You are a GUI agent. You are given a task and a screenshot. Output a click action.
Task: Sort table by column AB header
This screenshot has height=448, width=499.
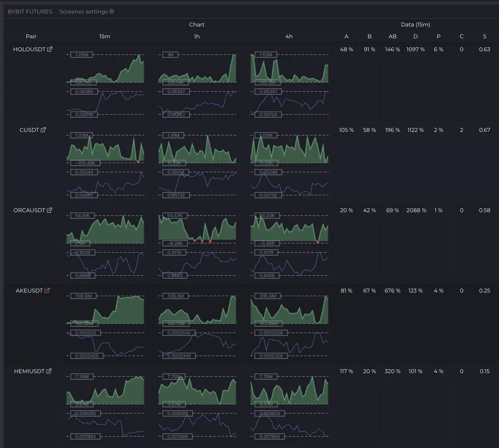(392, 37)
